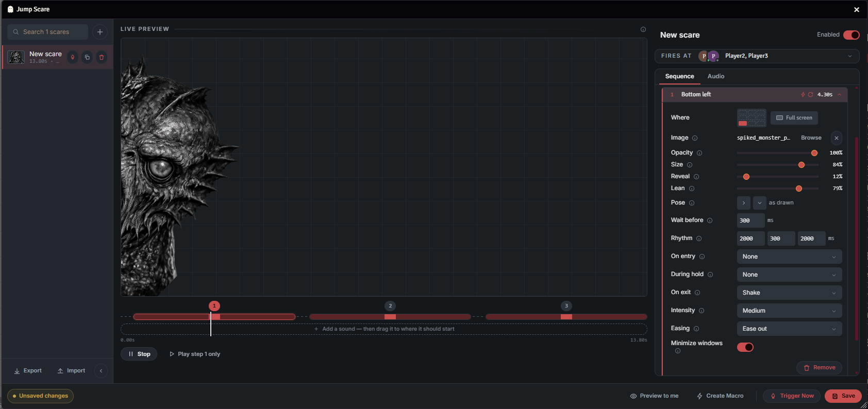Trigger New scare via its bell icon
868x409 pixels.
coord(73,57)
